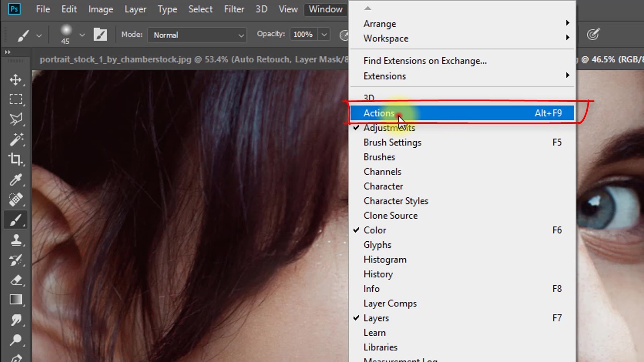
Task: Open the Layer menu
Action: pyautogui.click(x=135, y=9)
